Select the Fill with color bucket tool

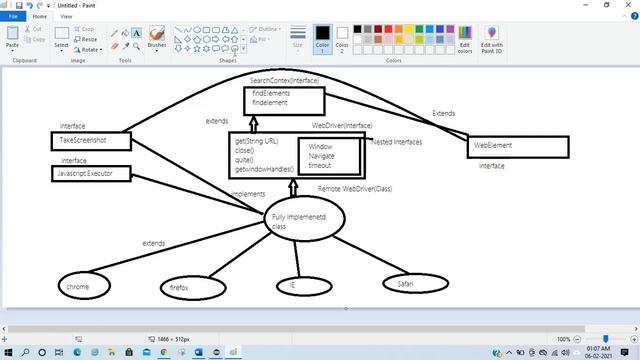pos(125,33)
